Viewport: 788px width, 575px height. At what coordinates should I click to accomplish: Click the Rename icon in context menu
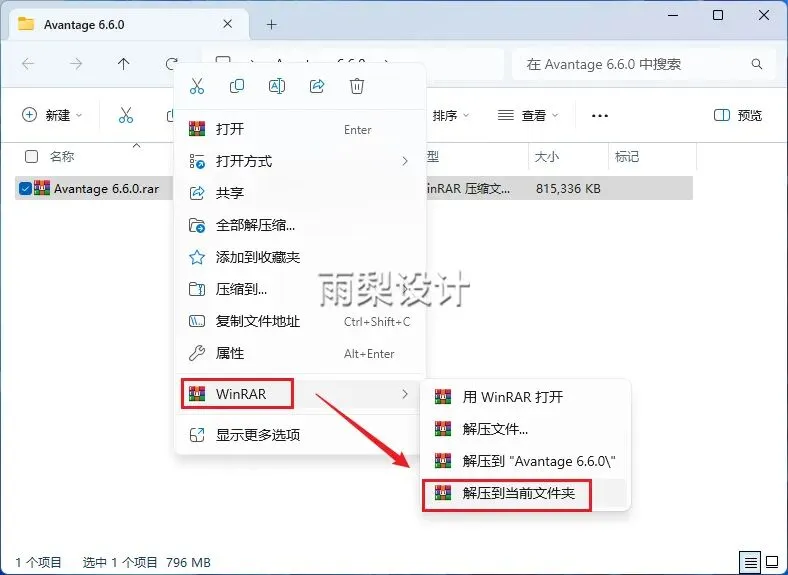(277, 86)
